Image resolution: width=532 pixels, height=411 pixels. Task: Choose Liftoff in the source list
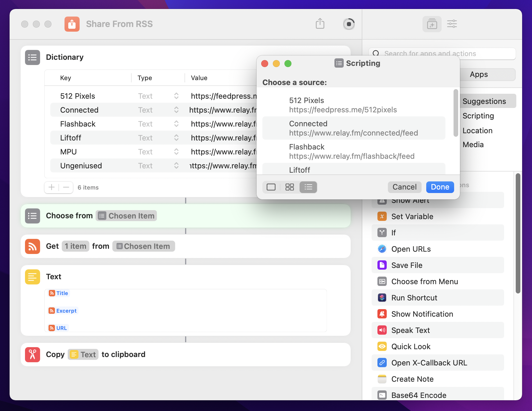[354, 169]
